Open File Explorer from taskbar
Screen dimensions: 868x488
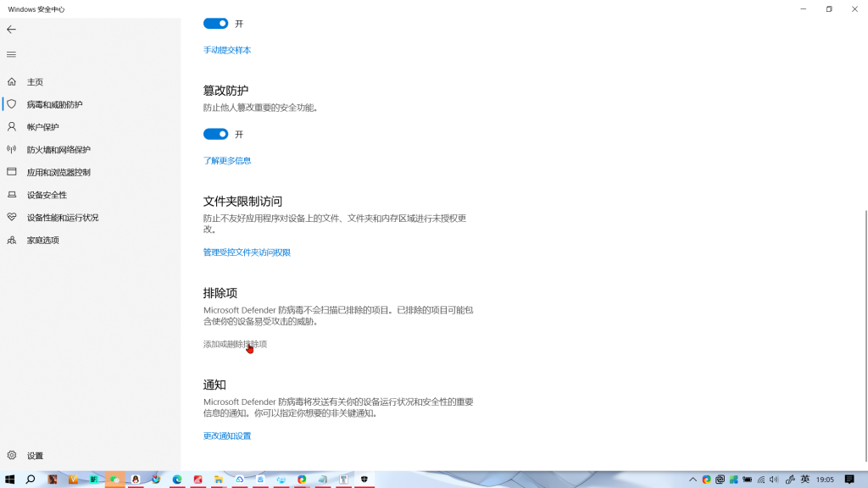click(219, 480)
